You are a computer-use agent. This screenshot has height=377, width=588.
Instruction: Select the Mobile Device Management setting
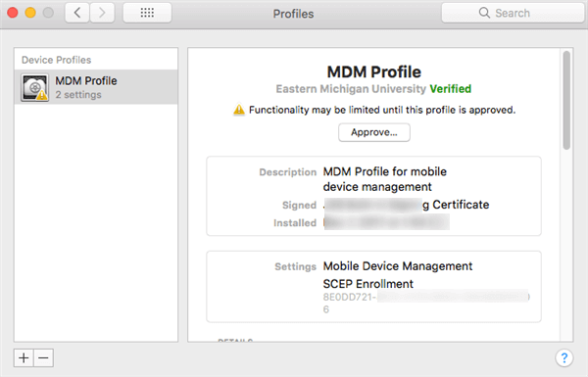pos(398,266)
